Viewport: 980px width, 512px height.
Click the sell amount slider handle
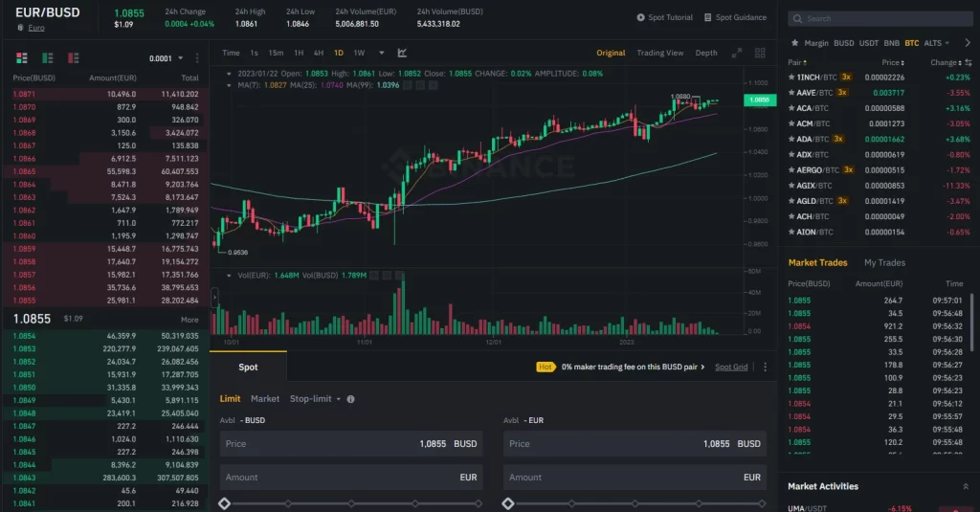(508, 504)
